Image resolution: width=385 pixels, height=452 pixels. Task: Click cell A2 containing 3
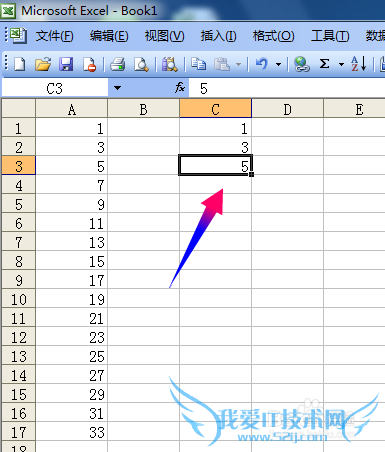(x=72, y=147)
